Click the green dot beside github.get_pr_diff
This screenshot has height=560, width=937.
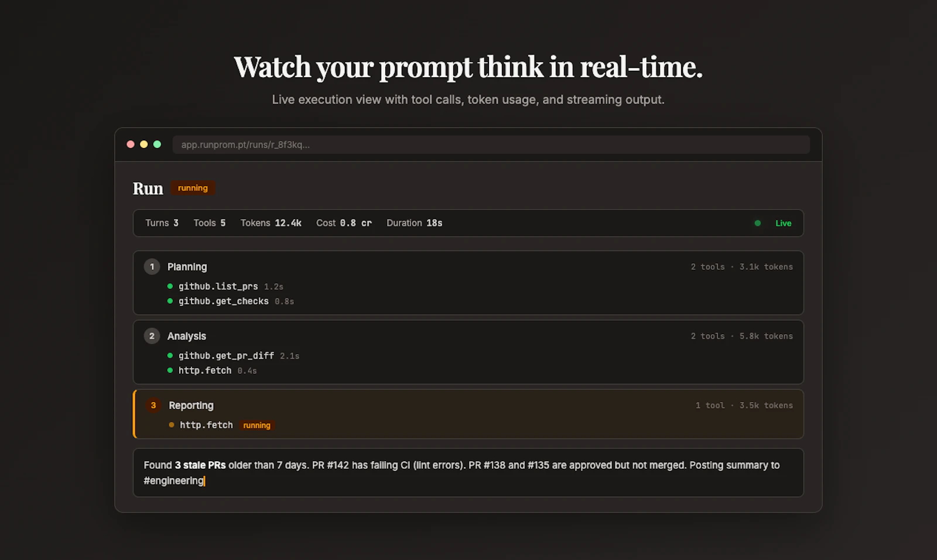point(170,355)
